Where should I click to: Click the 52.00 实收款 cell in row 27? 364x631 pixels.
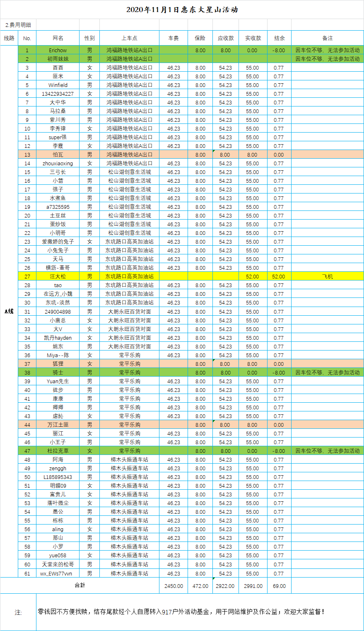(253, 276)
